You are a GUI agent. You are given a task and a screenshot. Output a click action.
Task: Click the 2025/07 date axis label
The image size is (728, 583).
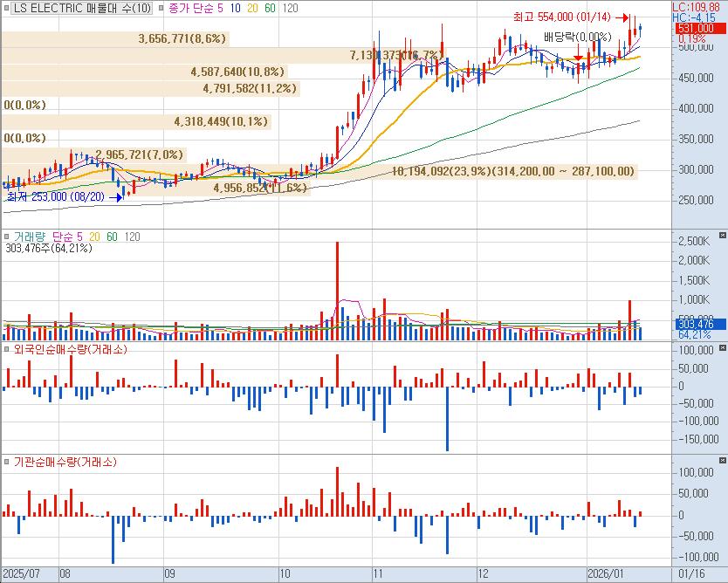pos(21,573)
